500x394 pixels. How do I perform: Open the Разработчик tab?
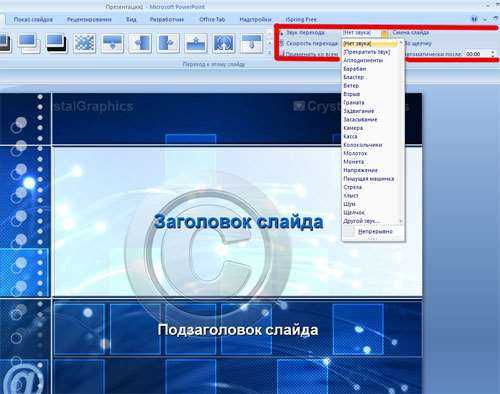[x=167, y=20]
